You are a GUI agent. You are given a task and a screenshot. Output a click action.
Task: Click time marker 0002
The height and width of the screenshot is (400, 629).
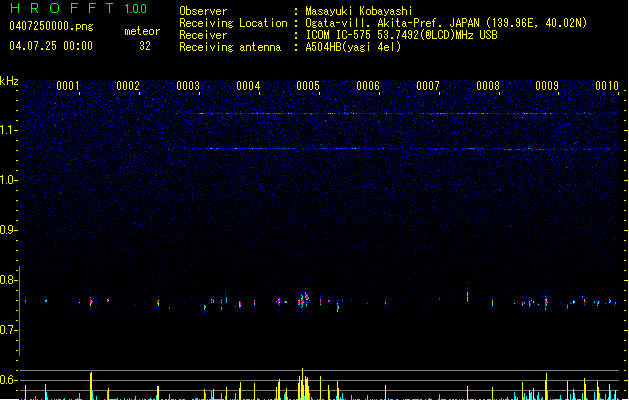[128, 85]
